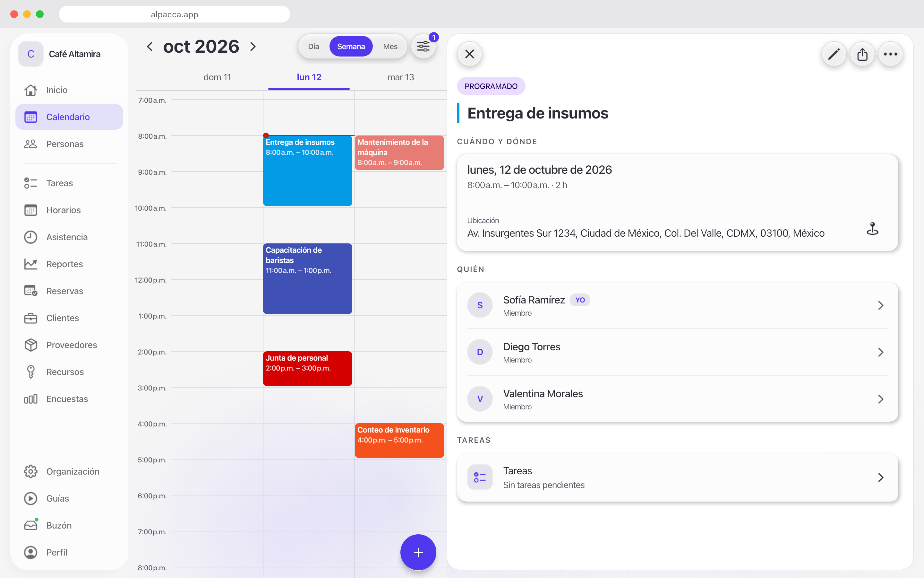Open the calendar filter settings icon
This screenshot has height=578, width=924.
pyautogui.click(x=423, y=47)
